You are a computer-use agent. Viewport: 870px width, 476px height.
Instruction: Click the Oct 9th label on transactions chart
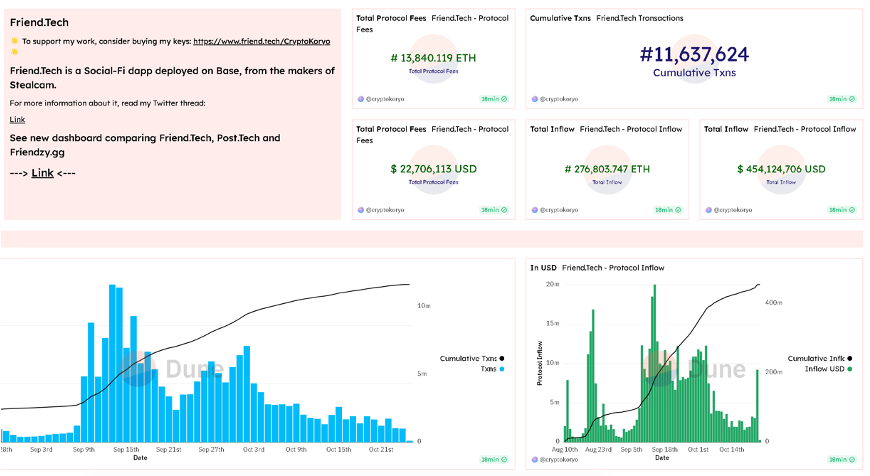(x=296, y=449)
